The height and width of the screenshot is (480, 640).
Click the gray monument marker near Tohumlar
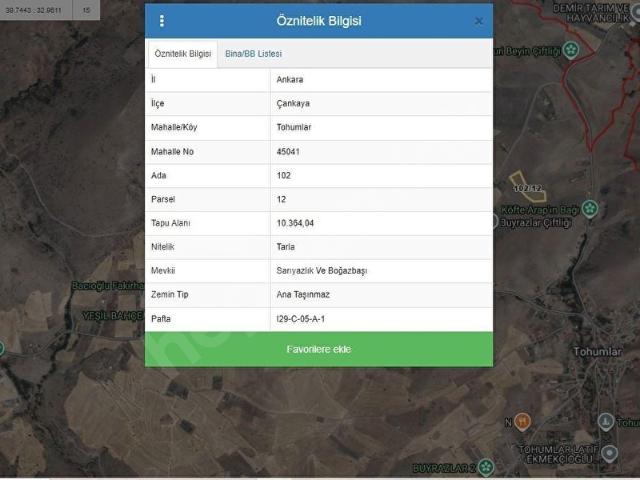tap(606, 422)
